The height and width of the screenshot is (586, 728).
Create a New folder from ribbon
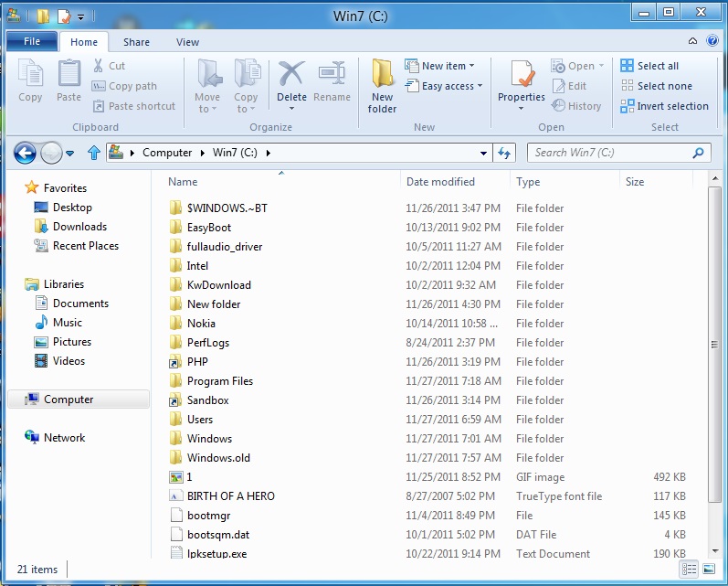coord(382,86)
